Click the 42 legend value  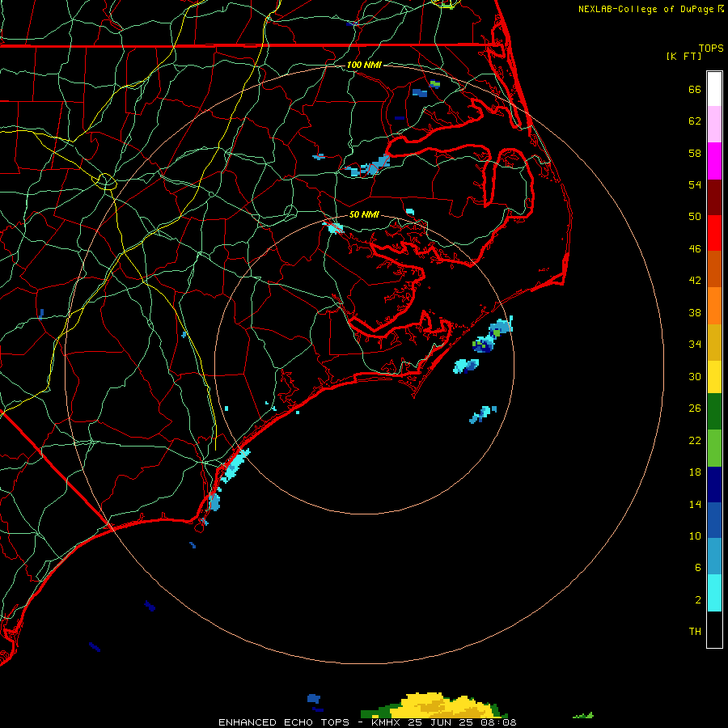coord(695,281)
